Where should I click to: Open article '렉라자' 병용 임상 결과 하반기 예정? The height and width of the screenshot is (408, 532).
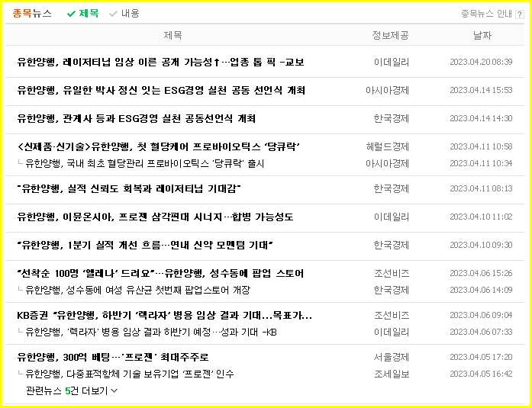151,332
